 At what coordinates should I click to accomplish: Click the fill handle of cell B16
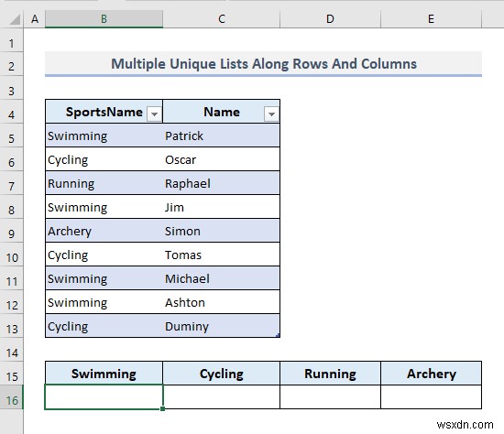pyautogui.click(x=162, y=408)
